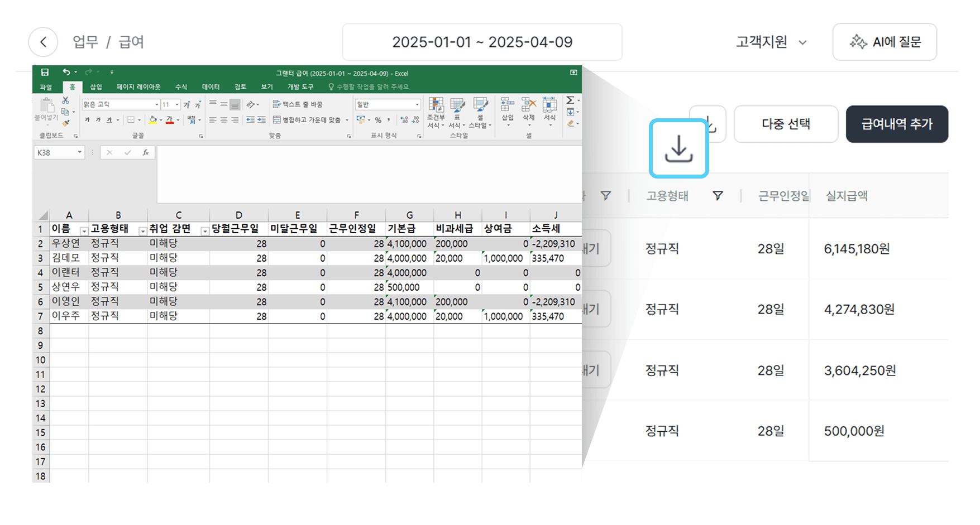Increase the font size with the larger 가 icon

(x=187, y=104)
